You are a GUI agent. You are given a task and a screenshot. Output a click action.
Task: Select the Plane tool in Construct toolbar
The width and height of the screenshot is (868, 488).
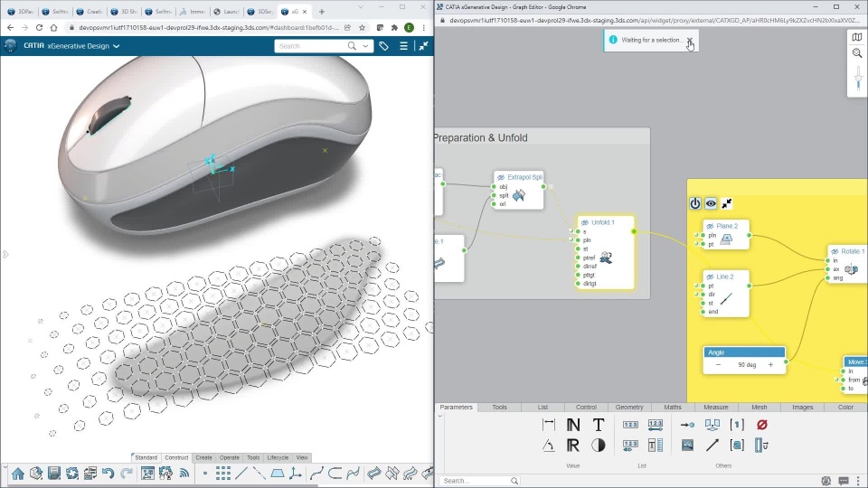[278, 473]
